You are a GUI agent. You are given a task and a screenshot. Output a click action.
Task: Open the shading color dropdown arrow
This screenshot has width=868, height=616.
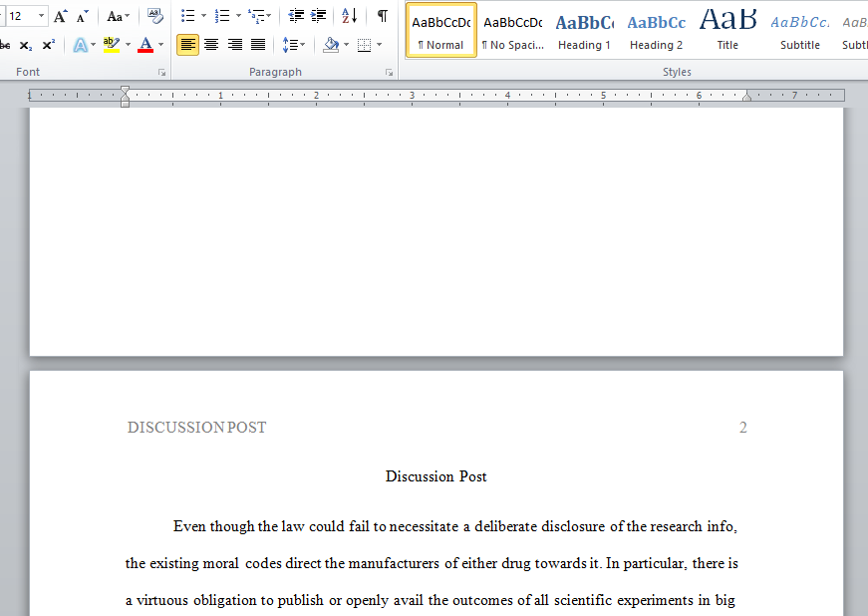pos(347,45)
